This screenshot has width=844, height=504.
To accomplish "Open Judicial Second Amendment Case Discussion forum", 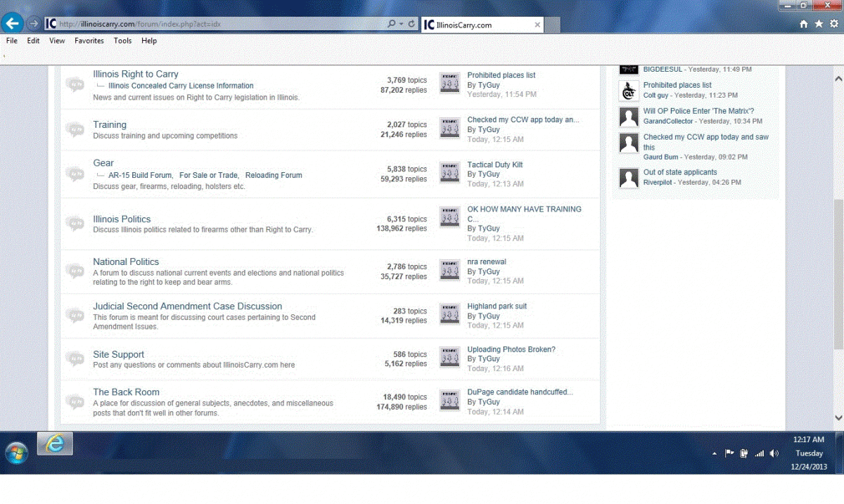I will [x=188, y=306].
